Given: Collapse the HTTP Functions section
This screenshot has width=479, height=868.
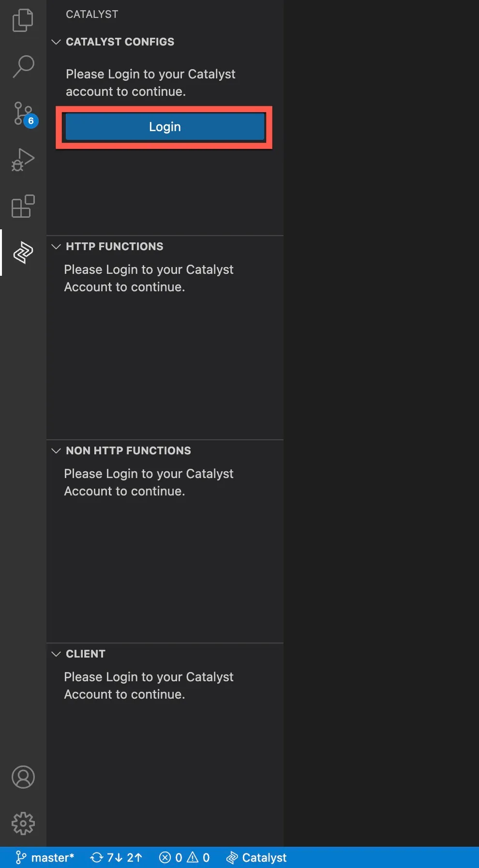Looking at the screenshot, I should coord(56,246).
